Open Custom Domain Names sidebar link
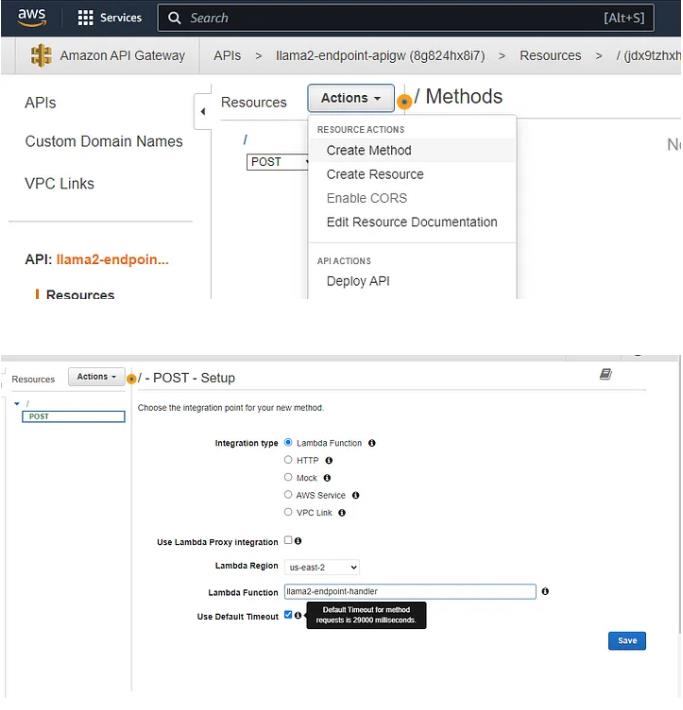This screenshot has height=710, width=683. 104,141
